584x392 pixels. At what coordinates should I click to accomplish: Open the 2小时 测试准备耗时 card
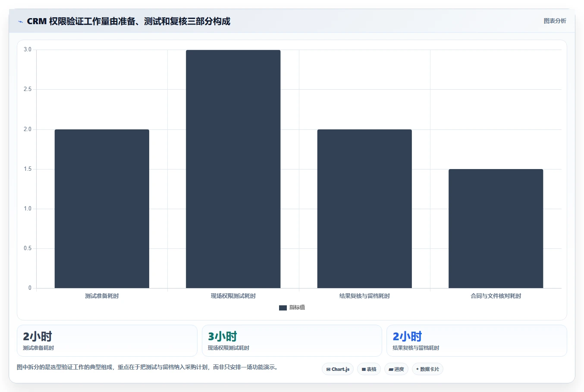pyautogui.click(x=107, y=341)
